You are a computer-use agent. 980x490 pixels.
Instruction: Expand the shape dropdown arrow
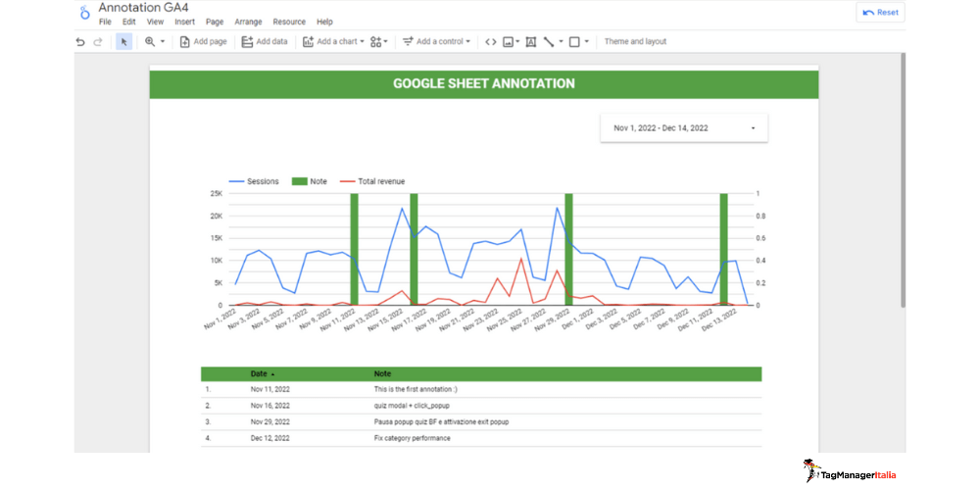coord(586,42)
